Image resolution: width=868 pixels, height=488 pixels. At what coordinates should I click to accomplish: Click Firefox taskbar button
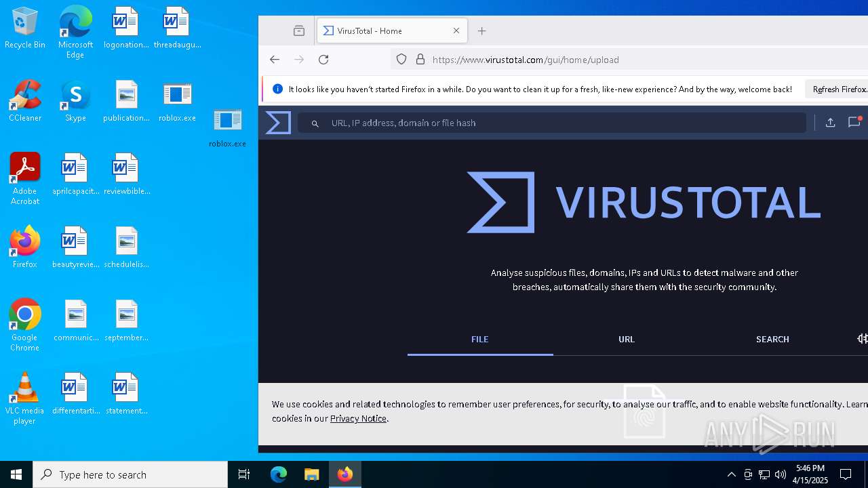click(345, 474)
